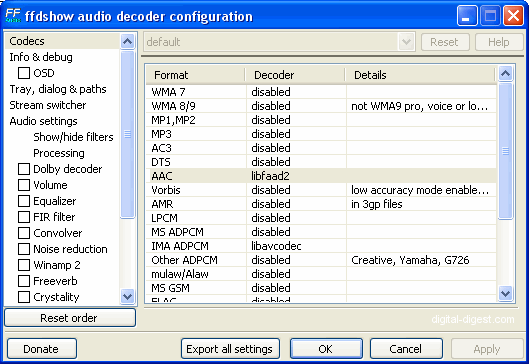The width and height of the screenshot is (529, 364).
Task: Click the Help button
Action: (x=499, y=42)
